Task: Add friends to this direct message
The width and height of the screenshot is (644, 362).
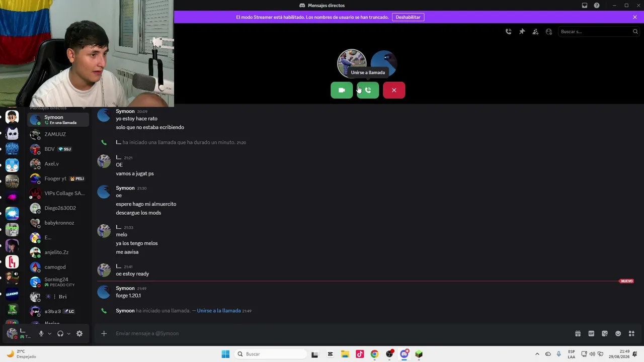Action: 535,32
